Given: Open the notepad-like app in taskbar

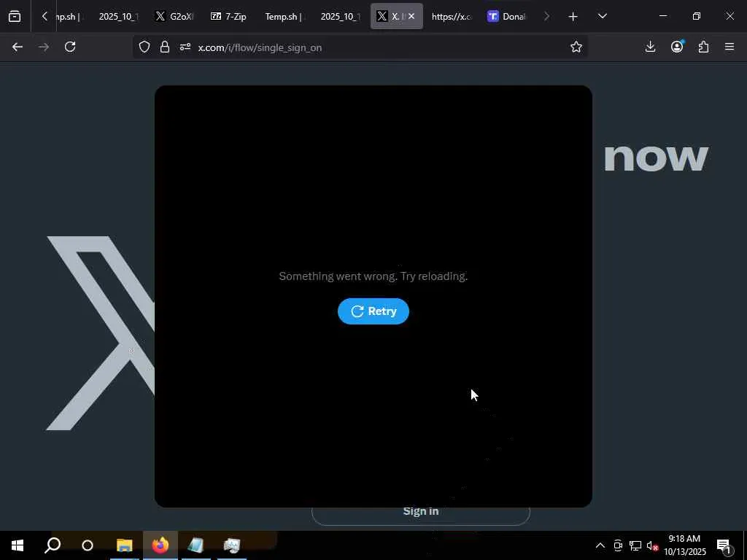Looking at the screenshot, I should click(196, 545).
